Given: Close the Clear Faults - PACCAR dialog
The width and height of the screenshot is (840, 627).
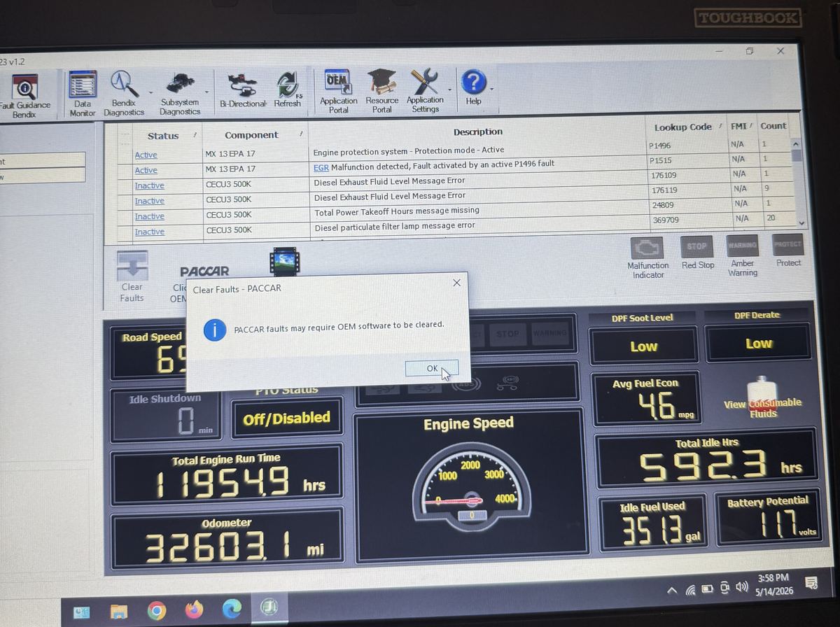Looking at the screenshot, I should (456, 283).
